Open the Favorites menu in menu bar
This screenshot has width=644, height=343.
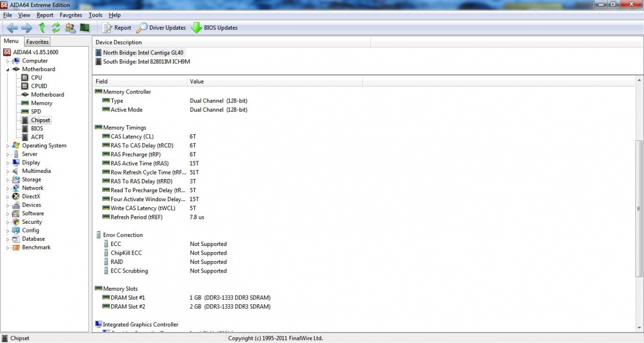point(71,15)
